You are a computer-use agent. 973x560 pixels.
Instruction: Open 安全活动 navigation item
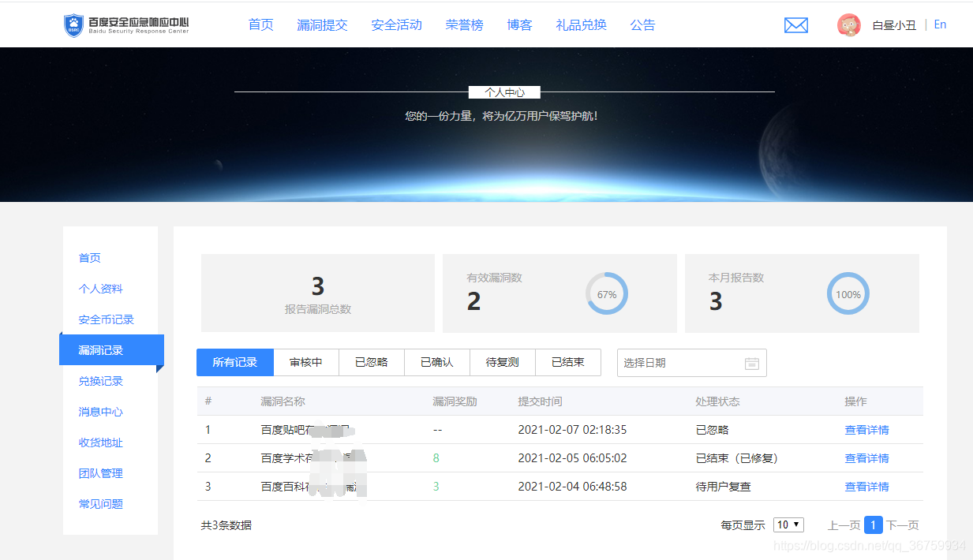point(397,25)
